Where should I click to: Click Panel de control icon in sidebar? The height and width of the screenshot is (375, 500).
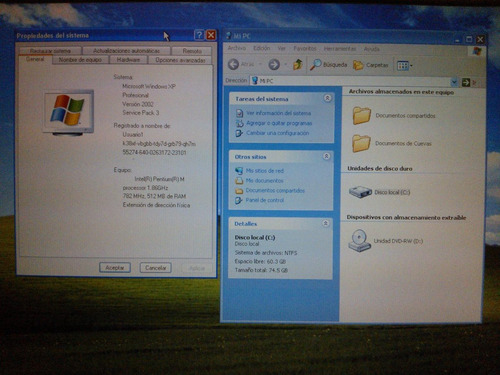[x=239, y=200]
